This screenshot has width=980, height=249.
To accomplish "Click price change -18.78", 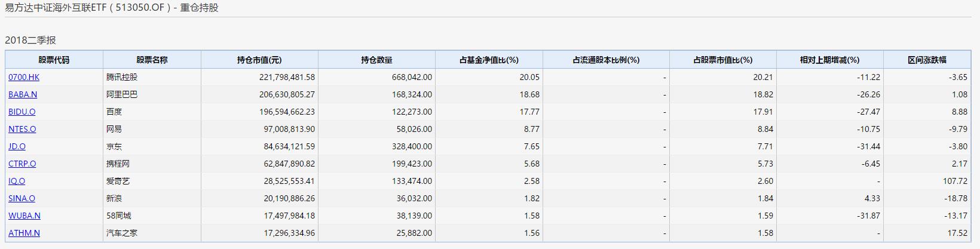I will click(955, 198).
